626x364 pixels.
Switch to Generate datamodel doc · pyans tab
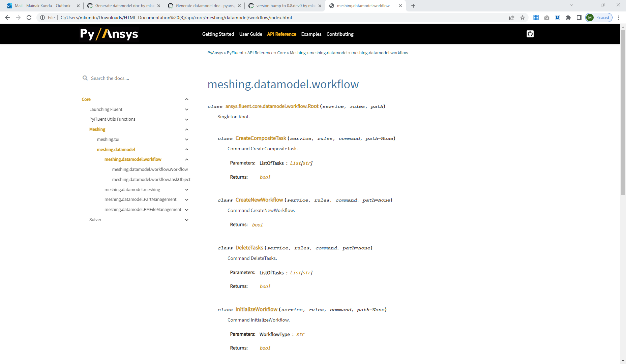click(204, 6)
